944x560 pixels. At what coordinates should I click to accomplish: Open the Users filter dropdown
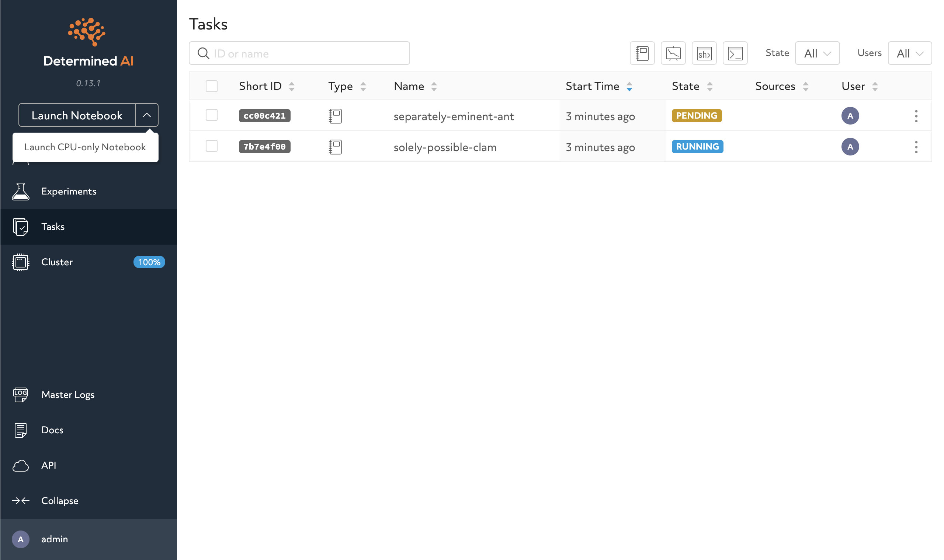pos(910,53)
